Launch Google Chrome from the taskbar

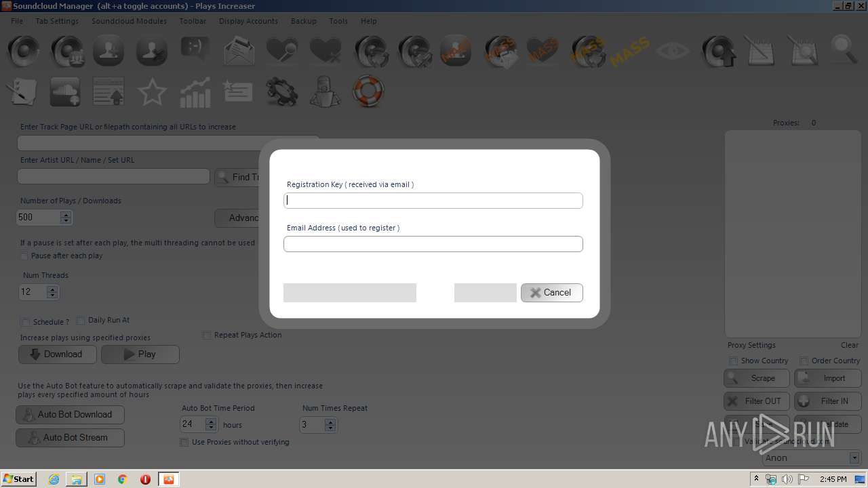tap(122, 479)
